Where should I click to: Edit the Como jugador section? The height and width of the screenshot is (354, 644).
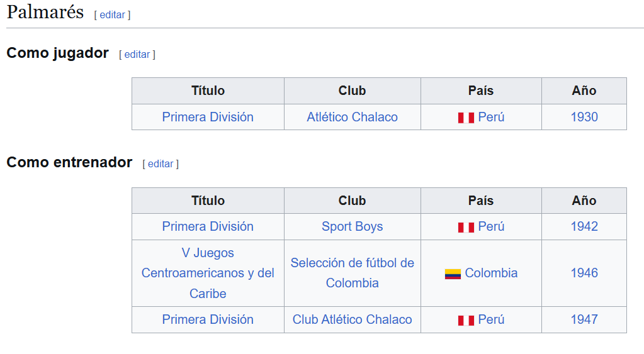pos(137,54)
